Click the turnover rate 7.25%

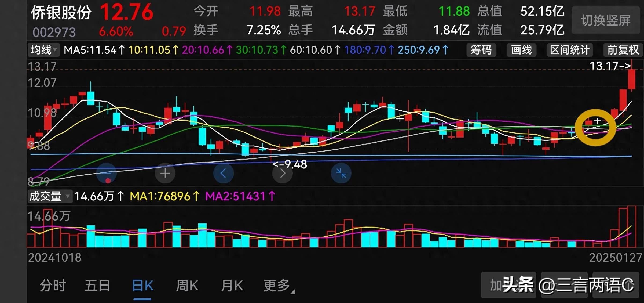(264, 30)
